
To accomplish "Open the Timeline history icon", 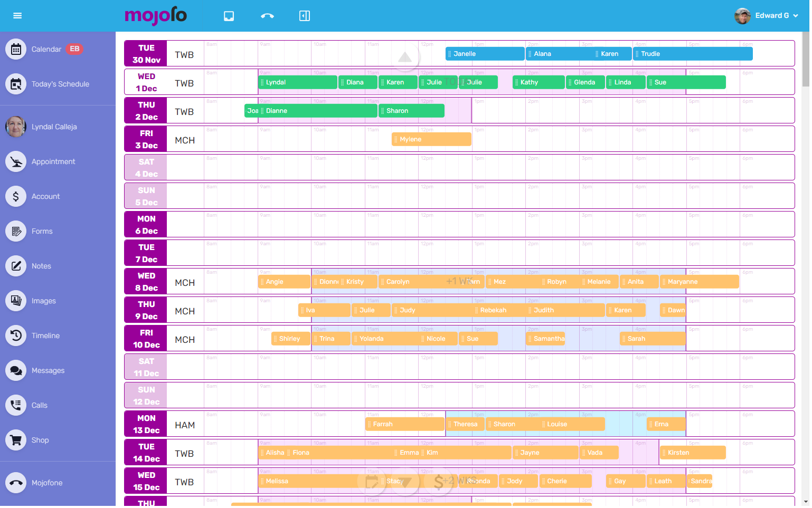I will [16, 336].
